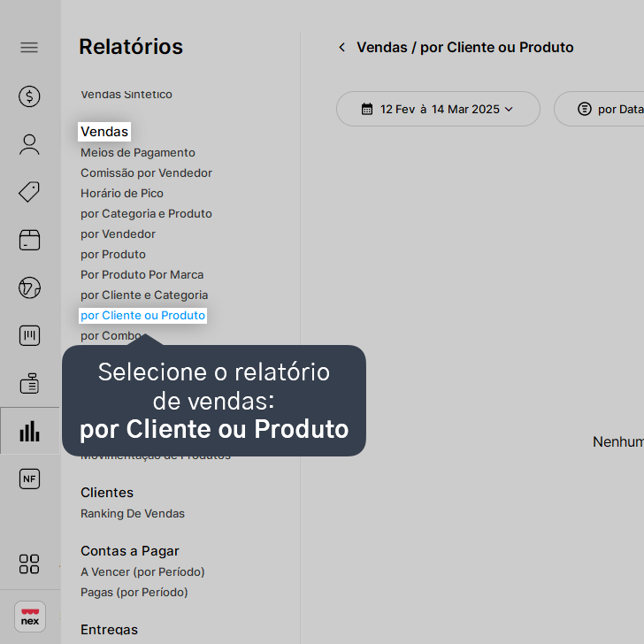The height and width of the screenshot is (644, 644).
Task: Click the Contas a Pagar heading
Action: (130, 551)
